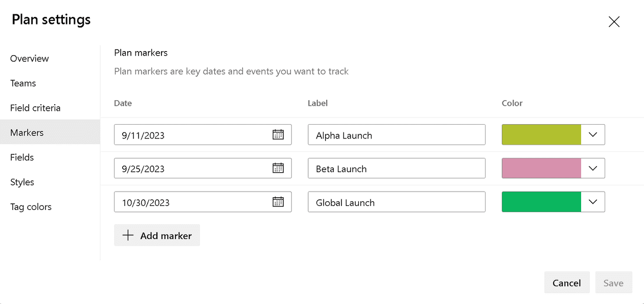Switch to the Styles section

tap(22, 182)
